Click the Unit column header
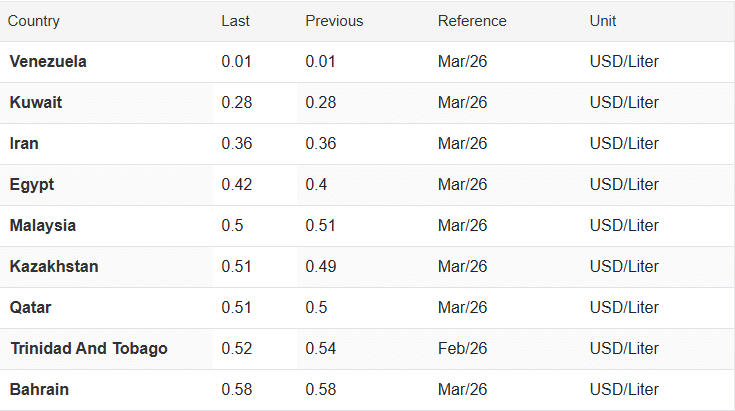 603,21
